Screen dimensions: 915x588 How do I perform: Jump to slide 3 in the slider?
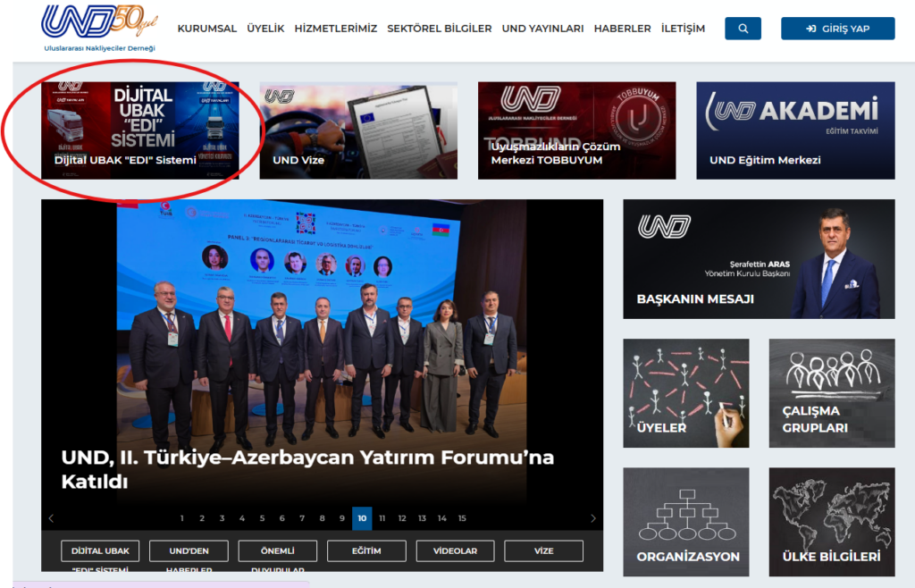222,518
